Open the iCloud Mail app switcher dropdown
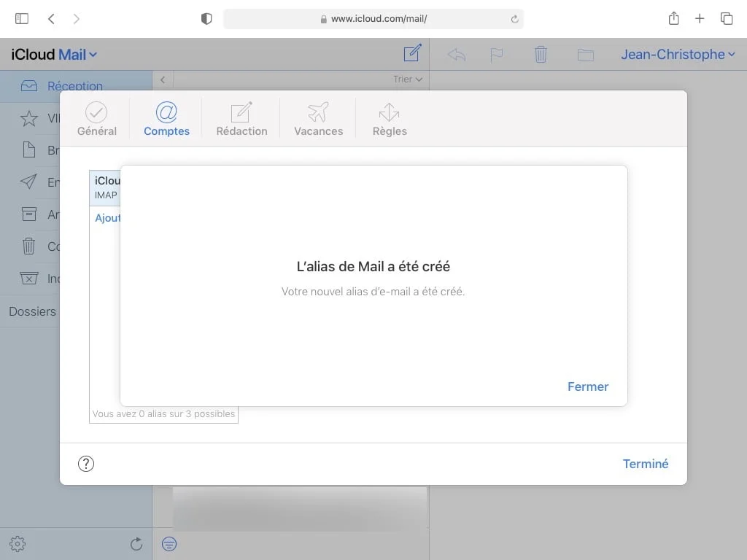This screenshot has height=560, width=747. click(x=55, y=54)
